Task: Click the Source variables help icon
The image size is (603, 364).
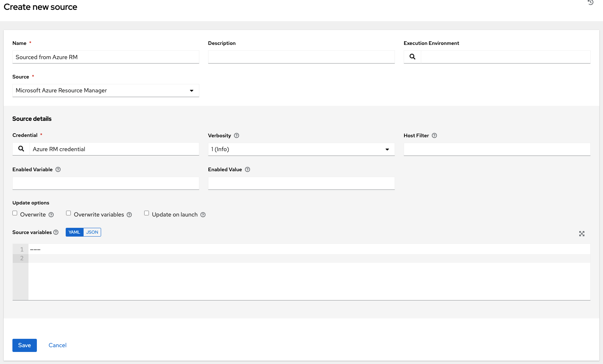Action: coord(56,232)
